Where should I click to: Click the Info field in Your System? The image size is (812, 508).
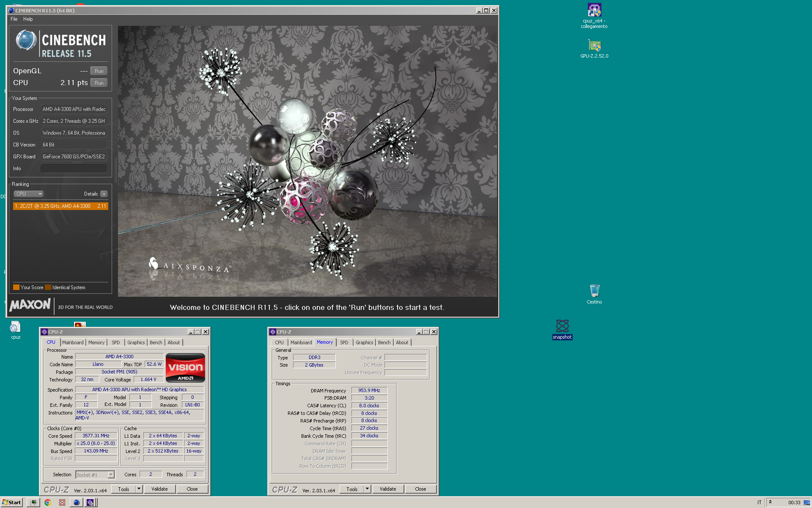point(74,168)
